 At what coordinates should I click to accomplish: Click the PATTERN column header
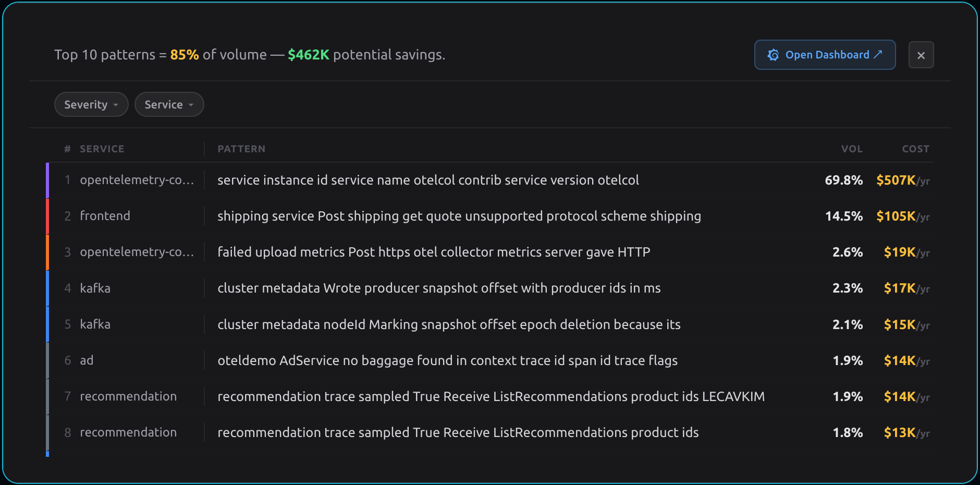pyautogui.click(x=241, y=149)
